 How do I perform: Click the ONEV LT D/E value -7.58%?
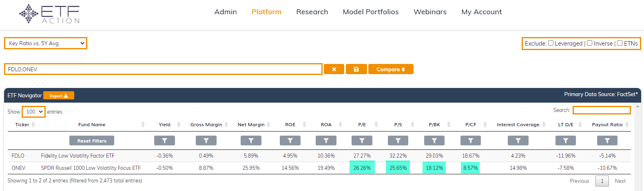pyautogui.click(x=566, y=168)
